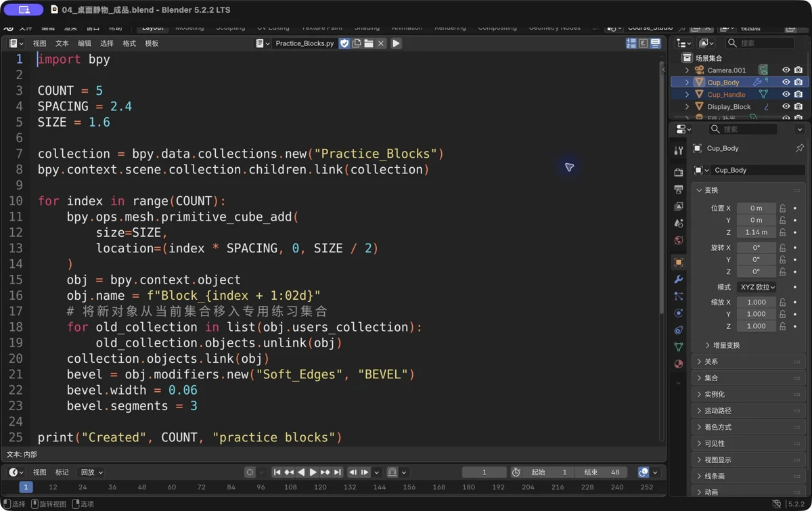
Task: Hide Cup_Handle in viewport with eye icon
Action: [786, 95]
